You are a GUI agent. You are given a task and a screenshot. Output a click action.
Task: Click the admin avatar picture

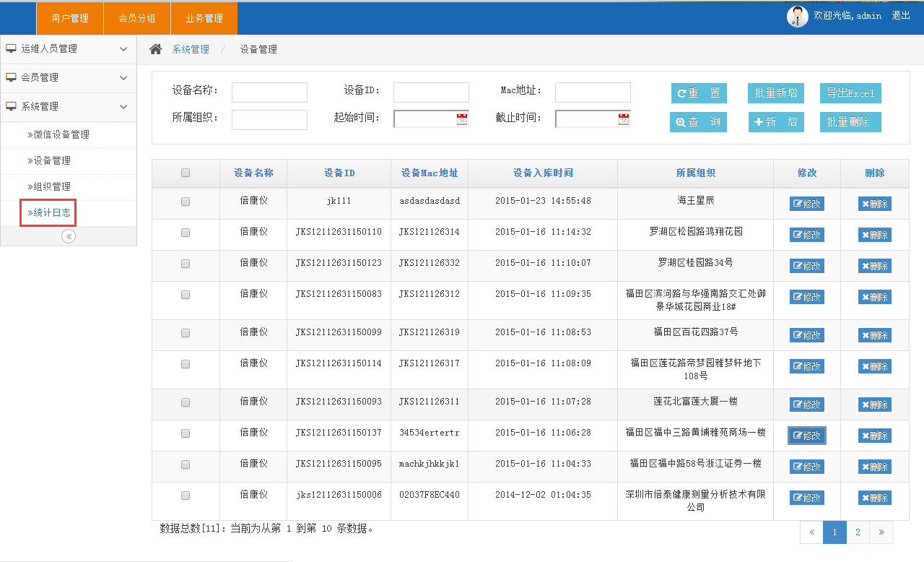(x=797, y=16)
